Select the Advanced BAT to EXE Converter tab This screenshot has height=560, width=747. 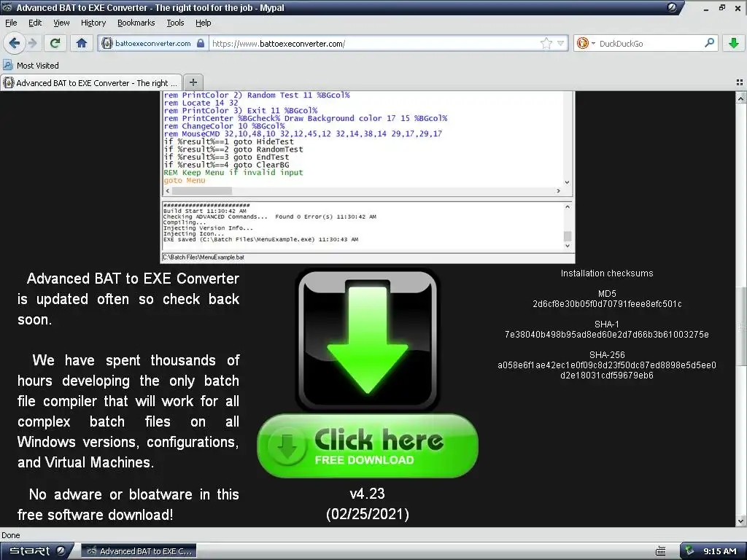pyautogui.click(x=91, y=82)
